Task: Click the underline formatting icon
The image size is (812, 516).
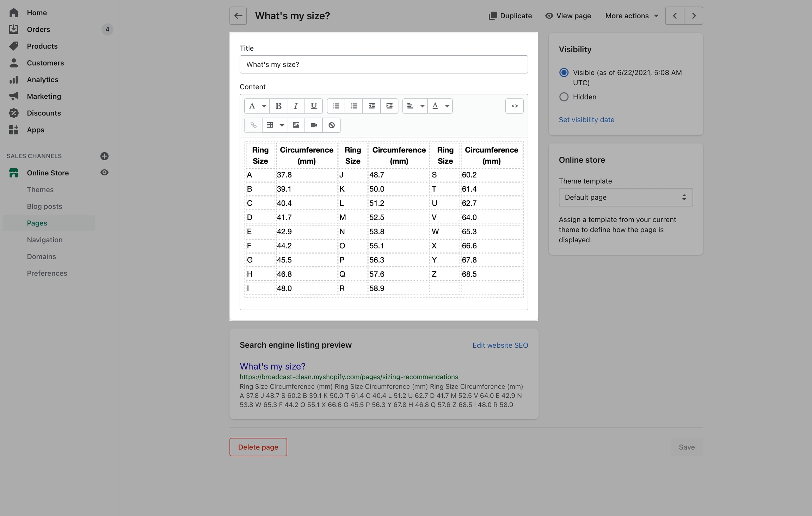Action: (x=313, y=106)
